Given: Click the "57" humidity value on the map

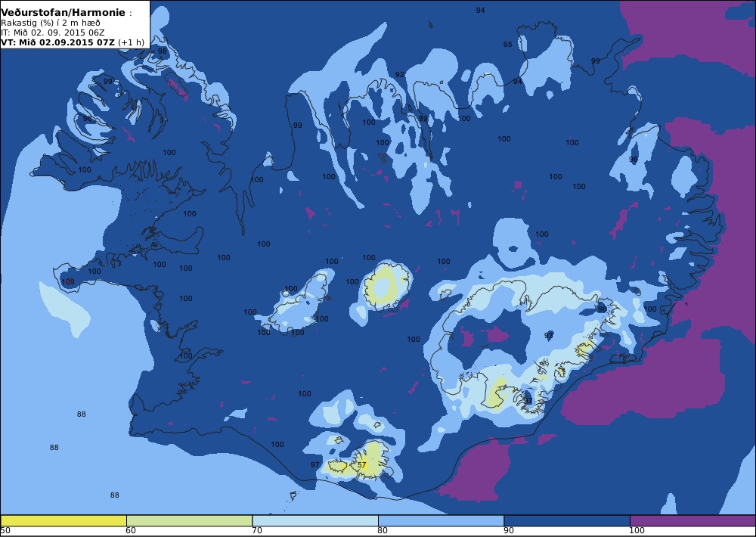Looking at the screenshot, I should tap(362, 465).
